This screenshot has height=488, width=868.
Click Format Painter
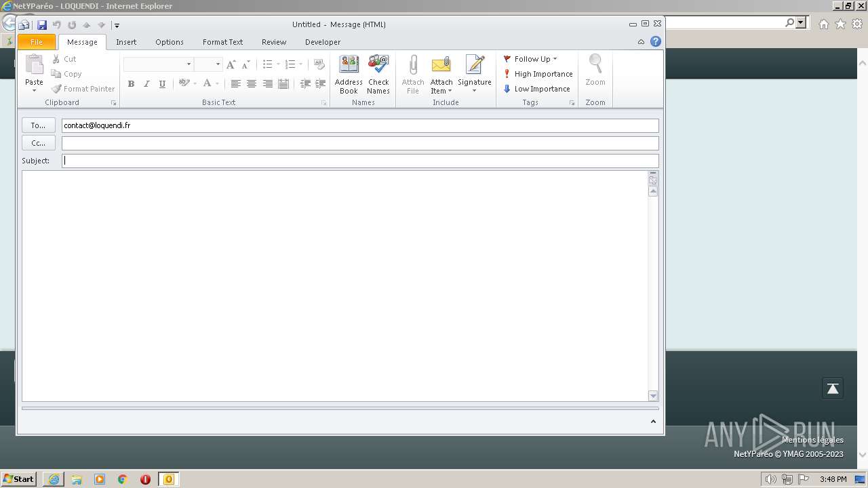point(83,89)
